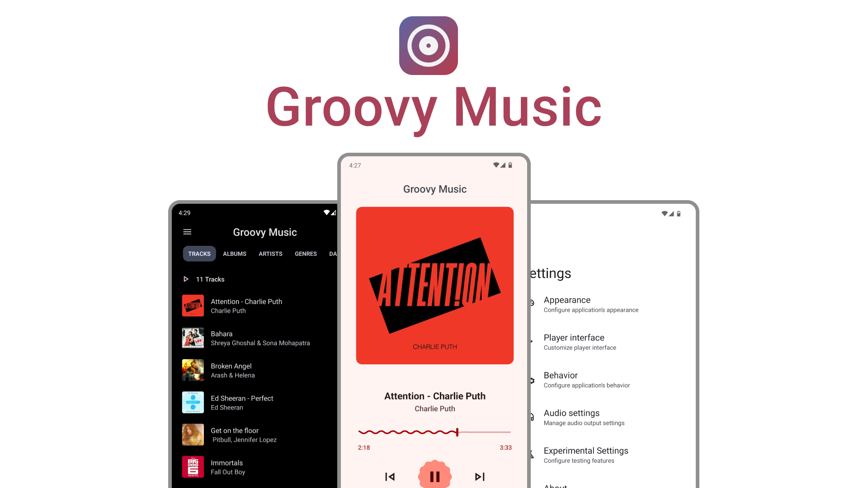868x488 pixels.
Task: Click the battery icon in status bar
Action: [x=510, y=165]
